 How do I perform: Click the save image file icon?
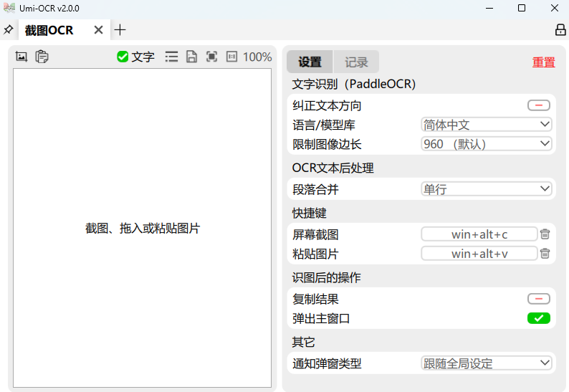pos(191,57)
